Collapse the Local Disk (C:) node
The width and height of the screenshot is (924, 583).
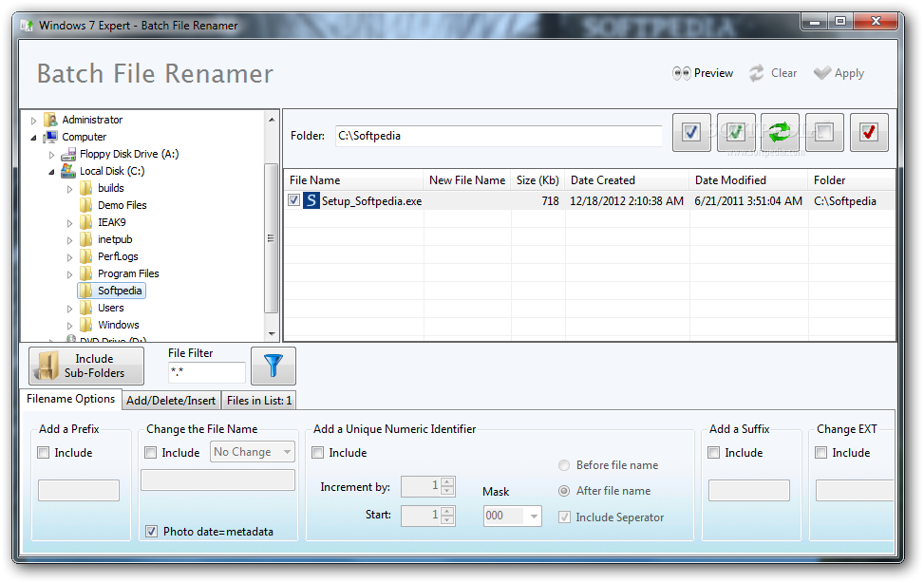51,172
